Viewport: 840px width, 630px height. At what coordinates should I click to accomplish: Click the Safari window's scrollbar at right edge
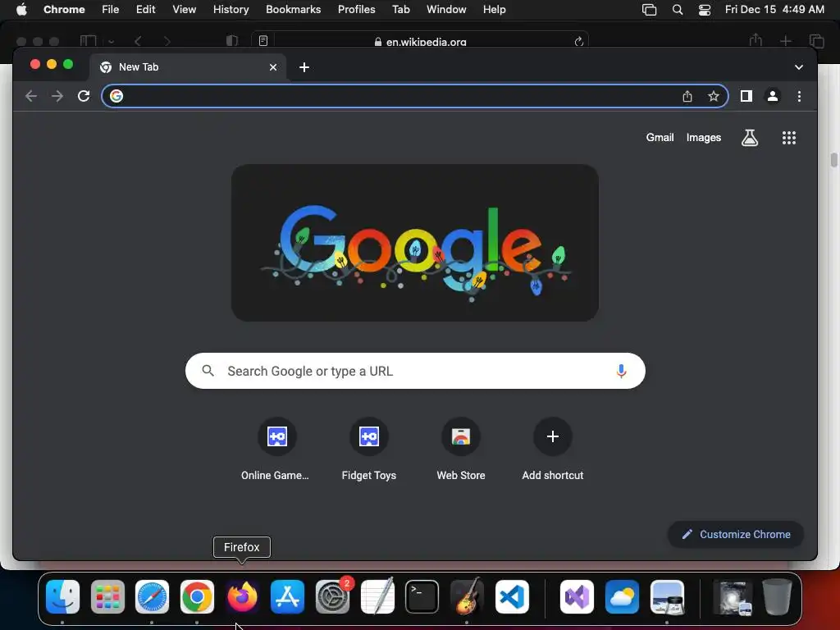coord(833,160)
